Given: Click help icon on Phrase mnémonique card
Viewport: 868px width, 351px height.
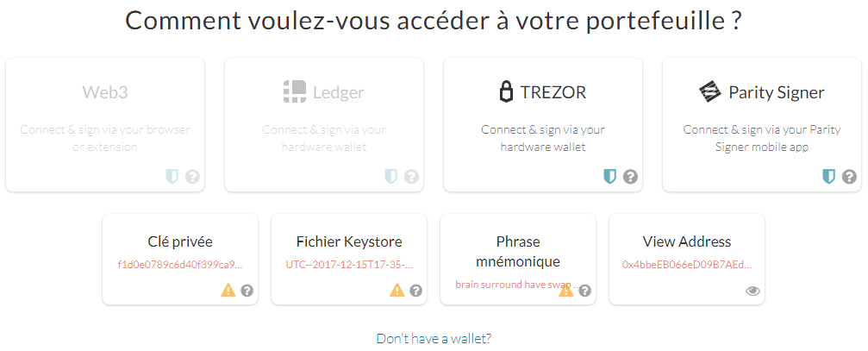Looking at the screenshot, I should [585, 291].
